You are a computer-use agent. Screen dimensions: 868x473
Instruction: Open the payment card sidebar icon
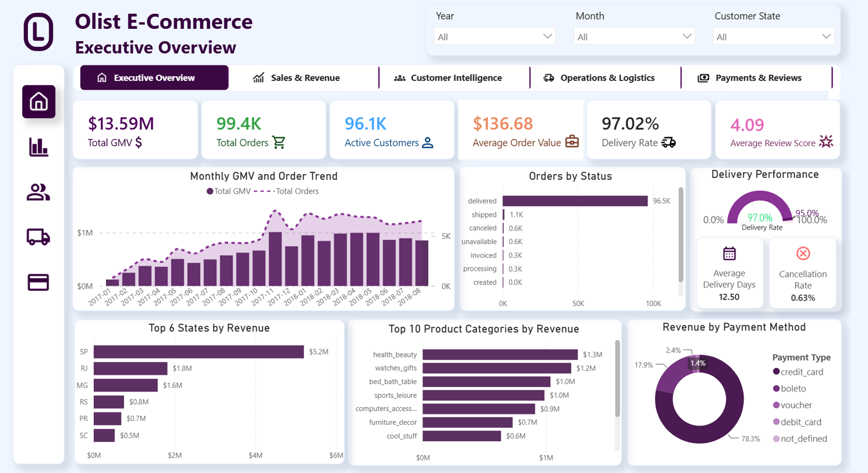coord(38,282)
